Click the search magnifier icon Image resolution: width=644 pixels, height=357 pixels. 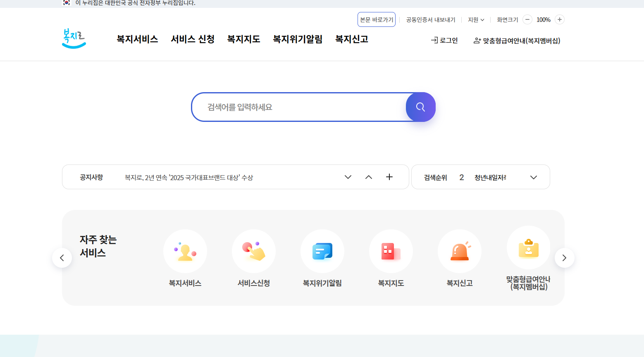(420, 107)
